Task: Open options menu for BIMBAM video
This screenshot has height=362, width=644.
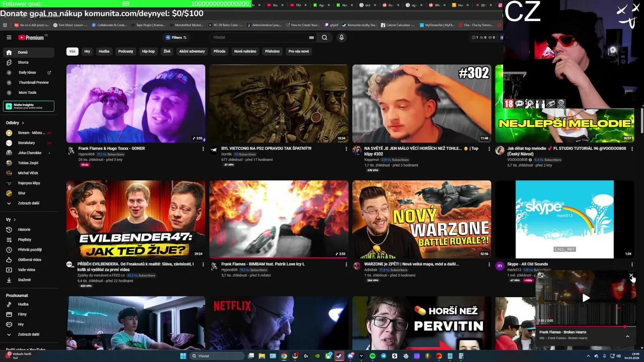Action: [346, 264]
